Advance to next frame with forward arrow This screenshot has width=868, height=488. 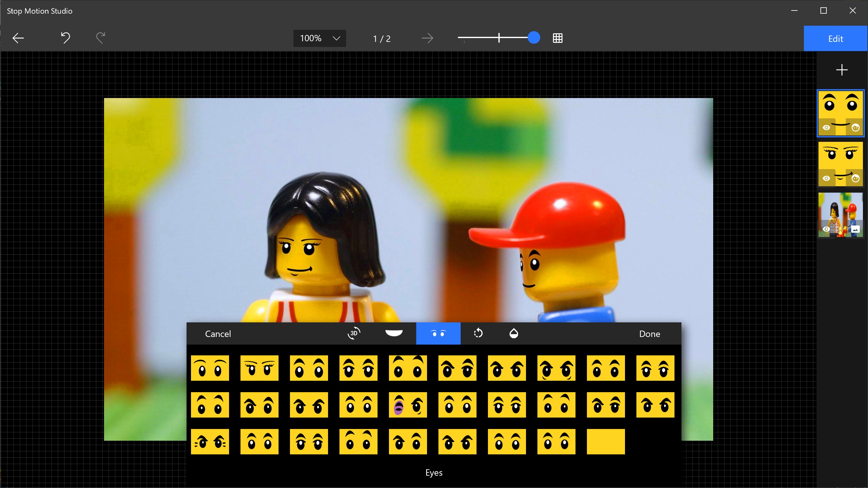coord(427,38)
